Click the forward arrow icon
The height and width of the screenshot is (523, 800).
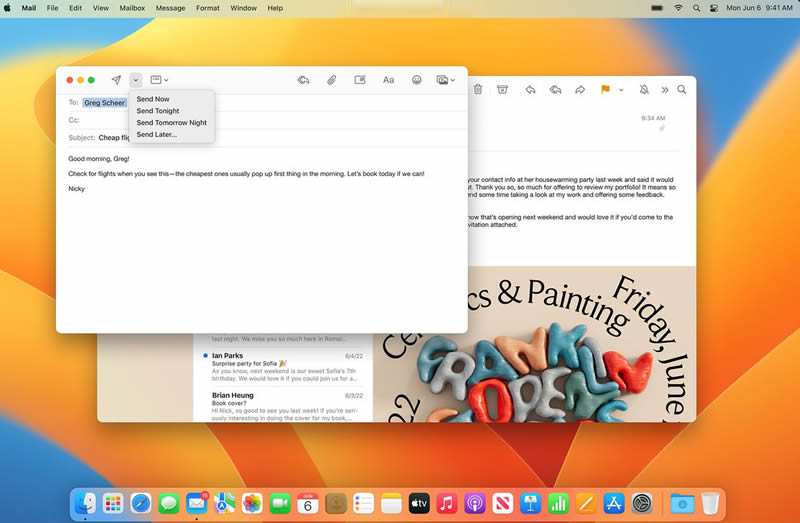580,90
